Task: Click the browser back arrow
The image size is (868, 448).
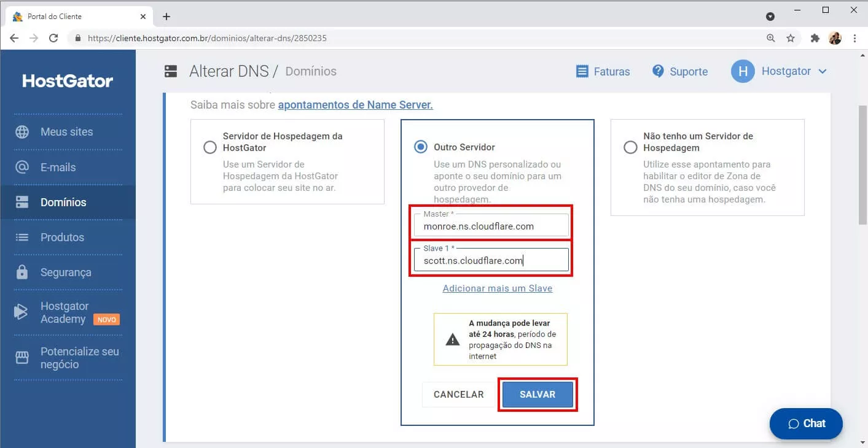Action: pos(14,38)
